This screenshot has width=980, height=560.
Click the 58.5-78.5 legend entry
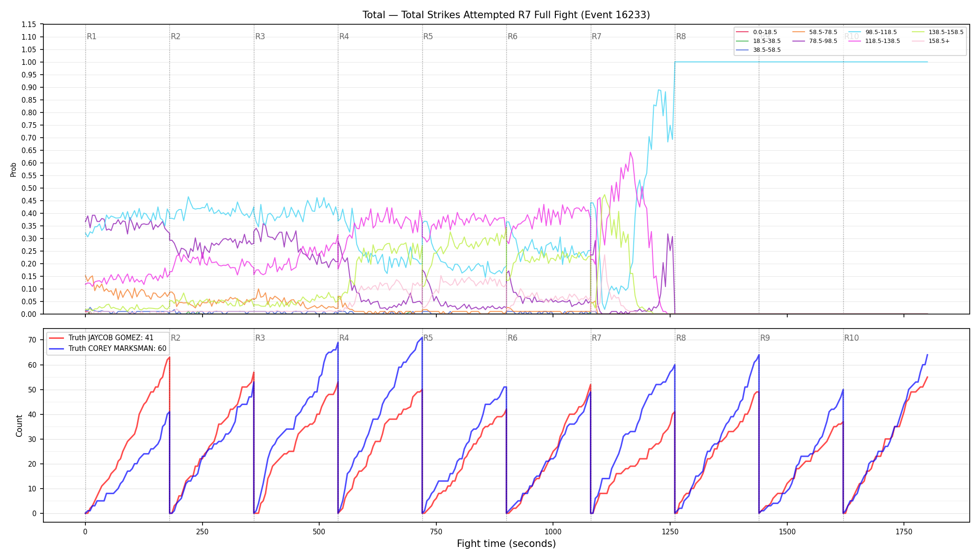point(815,32)
